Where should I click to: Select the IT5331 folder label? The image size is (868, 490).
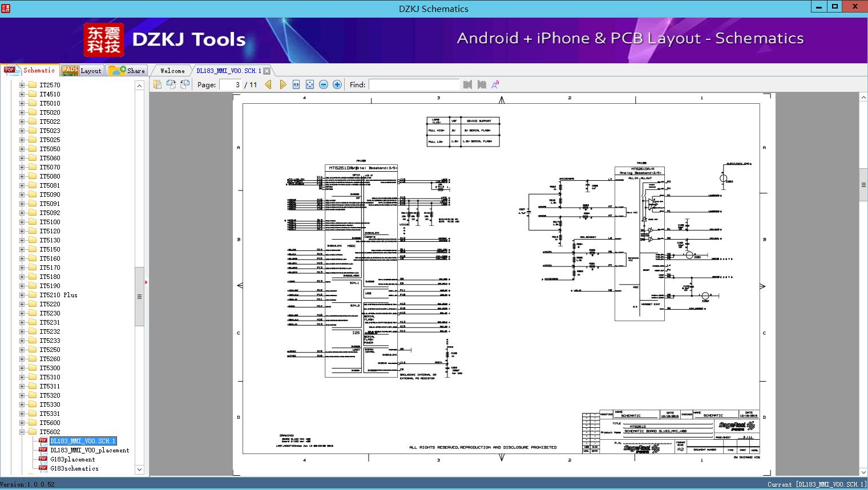[50, 414]
